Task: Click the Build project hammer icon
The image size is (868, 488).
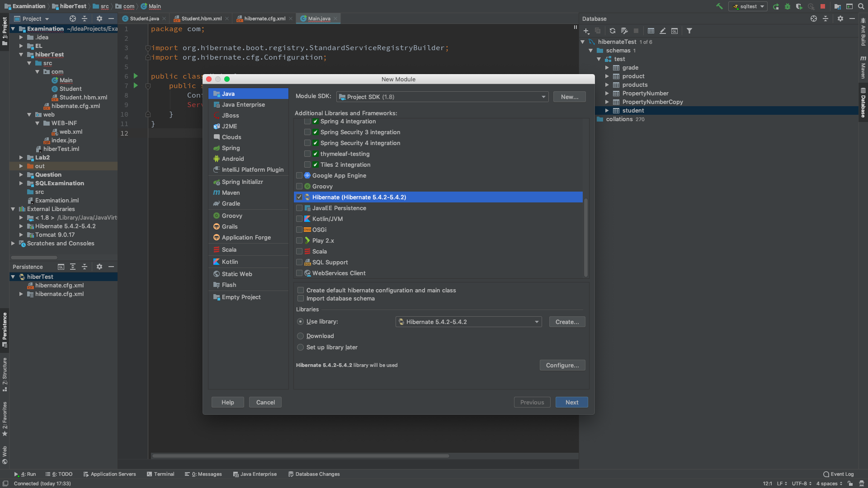Action: click(719, 6)
